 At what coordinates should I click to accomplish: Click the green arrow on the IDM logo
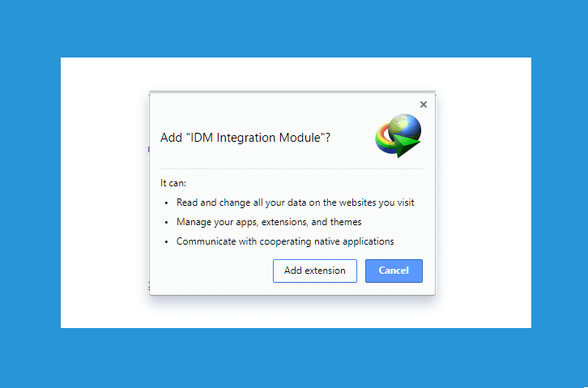(x=406, y=146)
